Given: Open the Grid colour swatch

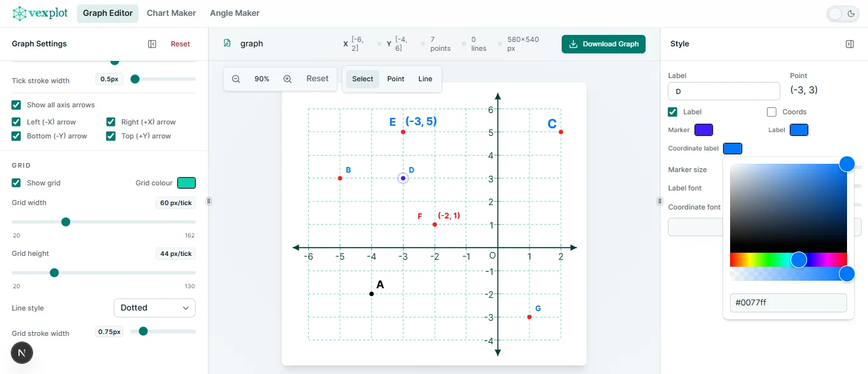Looking at the screenshot, I should [186, 183].
